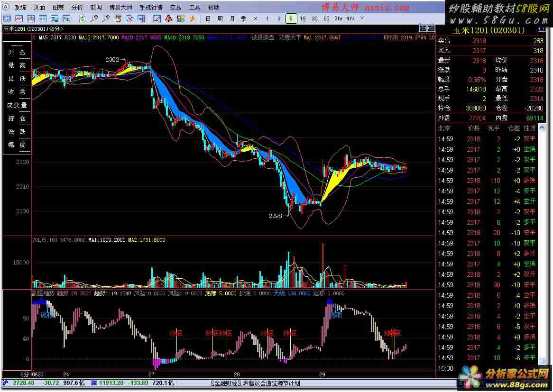
Task: Open the list report toolbar icon
Action: click(43, 18)
